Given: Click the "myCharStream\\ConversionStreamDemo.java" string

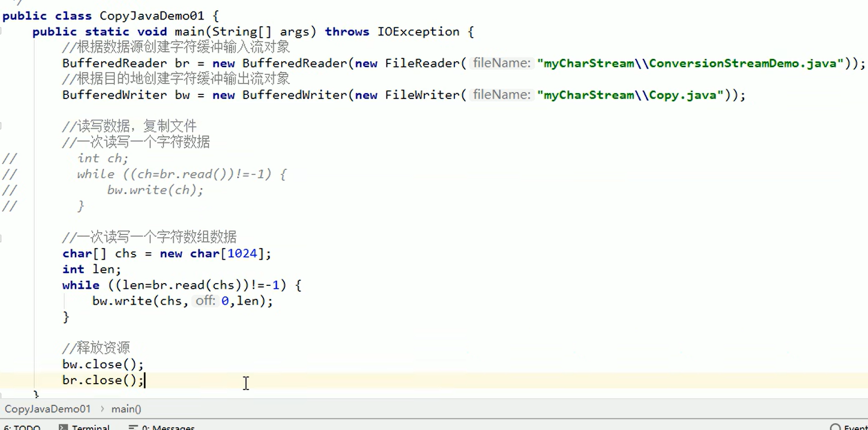Looking at the screenshot, I should (690, 63).
